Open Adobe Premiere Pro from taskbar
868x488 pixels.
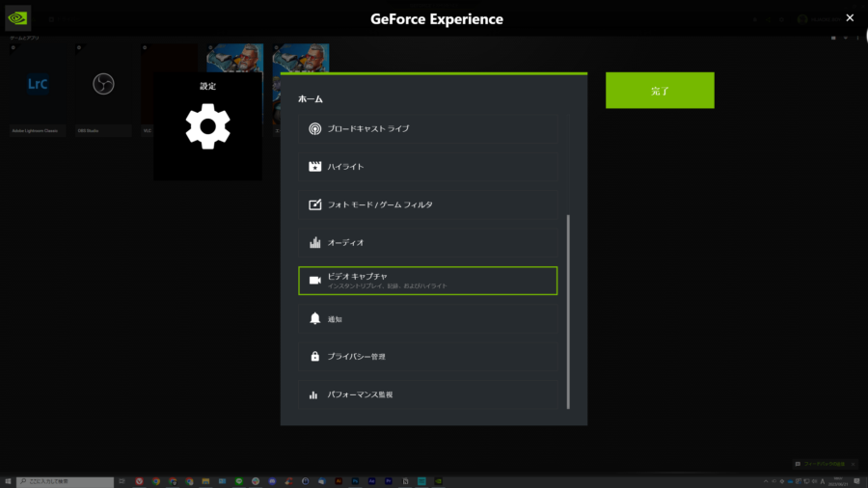click(x=388, y=481)
